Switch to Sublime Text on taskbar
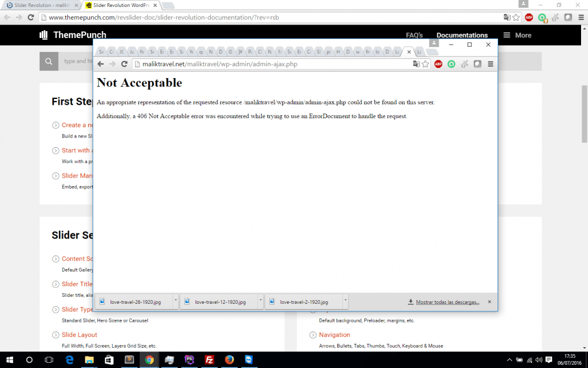The height and width of the screenshot is (368, 588). pyautogui.click(x=129, y=360)
